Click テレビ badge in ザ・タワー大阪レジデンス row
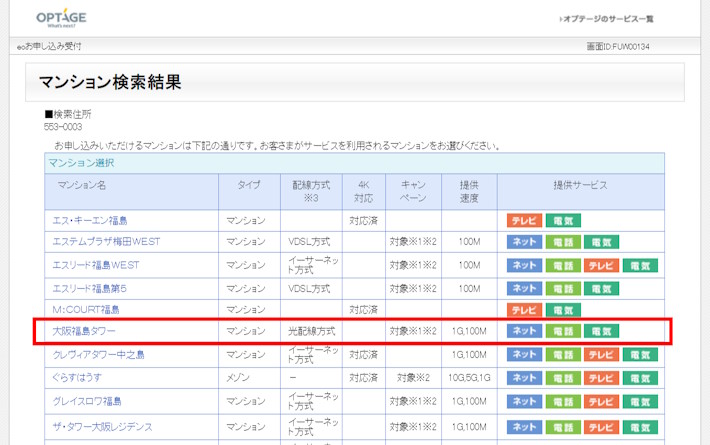Screen dimensions: 710x445 click(601, 427)
